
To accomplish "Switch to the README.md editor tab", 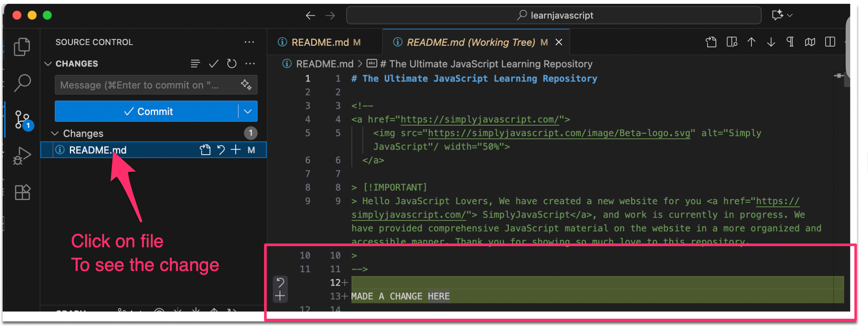I will click(324, 42).
